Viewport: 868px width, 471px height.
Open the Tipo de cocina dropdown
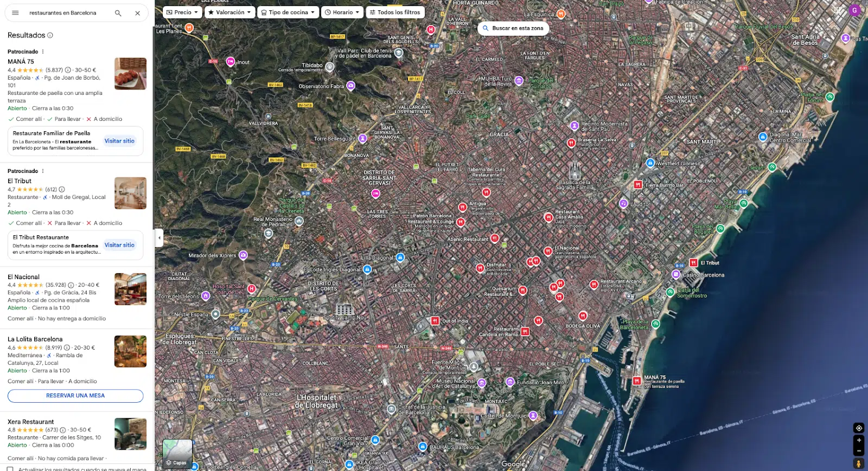[x=288, y=12]
